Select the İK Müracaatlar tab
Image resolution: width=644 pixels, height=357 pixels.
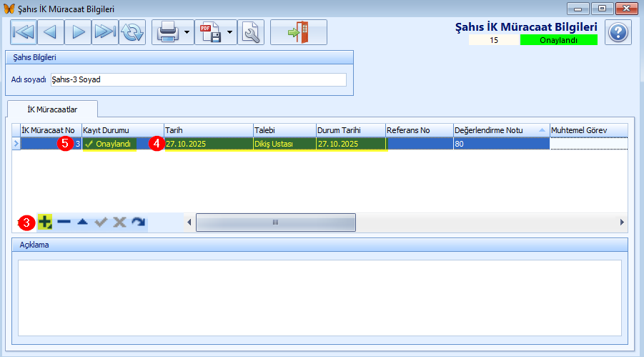(52, 109)
